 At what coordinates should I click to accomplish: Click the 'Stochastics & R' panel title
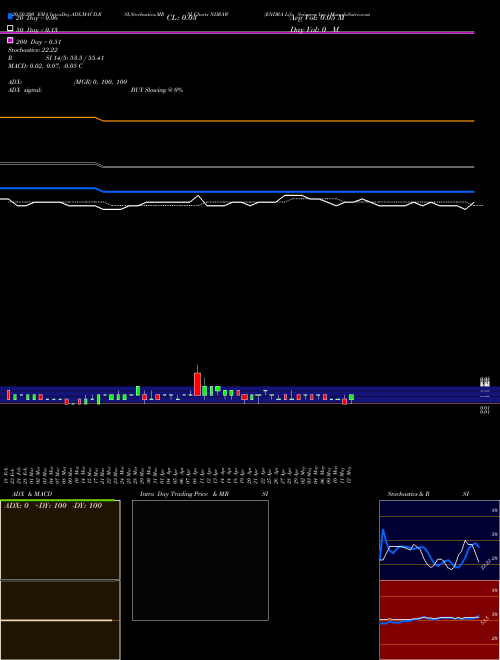[x=408, y=494]
